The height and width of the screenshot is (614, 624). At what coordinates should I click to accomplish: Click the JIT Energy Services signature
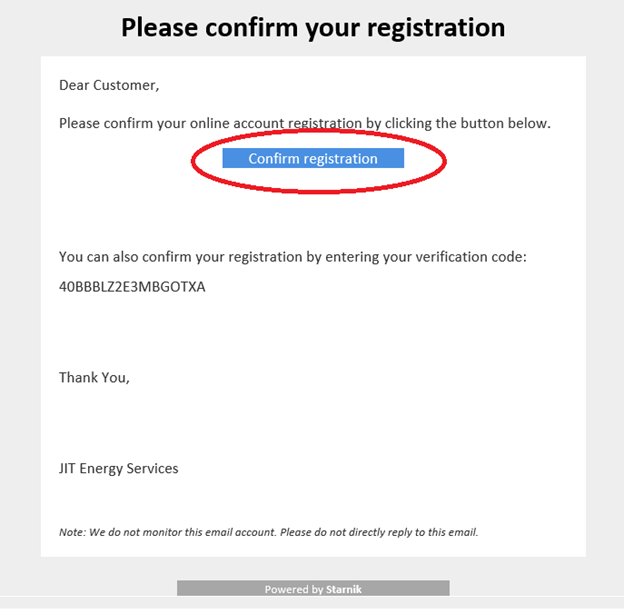pyautogui.click(x=119, y=468)
